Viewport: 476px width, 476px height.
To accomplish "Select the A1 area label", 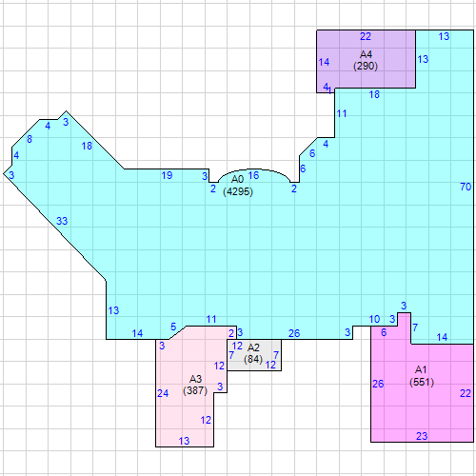I will coord(421,369).
